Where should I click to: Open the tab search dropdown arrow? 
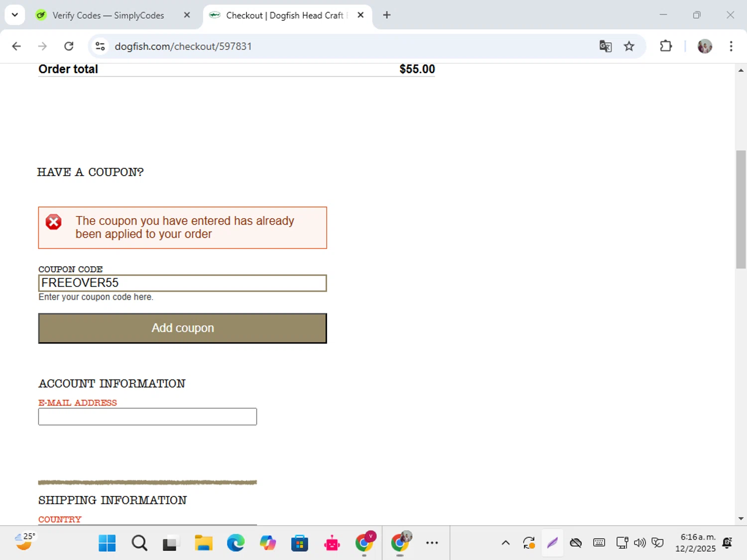coord(15,15)
